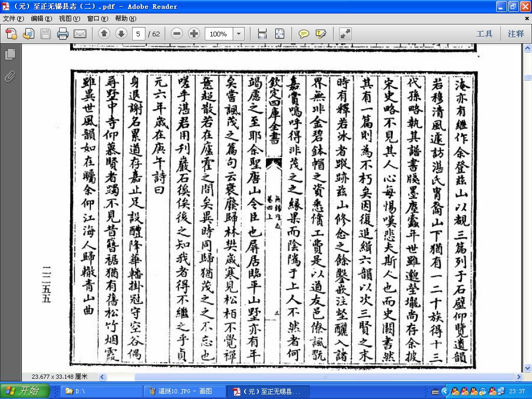The width and height of the screenshot is (532, 399).
Task: Zoom out with the minus button
Action: point(177,34)
